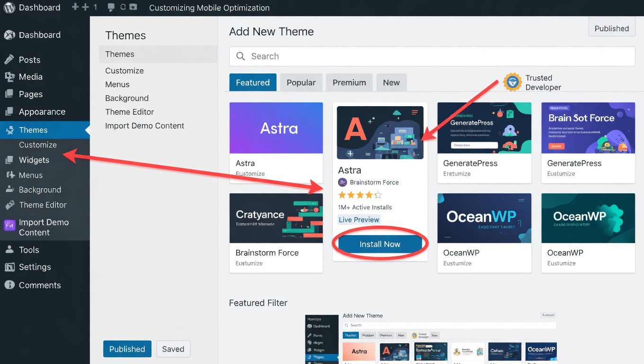Click the gray Published button at top right

[x=612, y=28]
